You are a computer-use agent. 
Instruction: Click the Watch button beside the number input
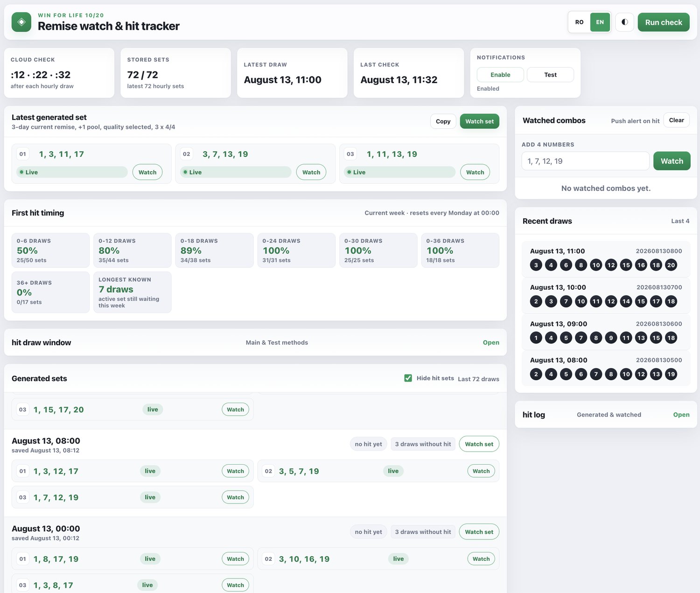tap(672, 161)
